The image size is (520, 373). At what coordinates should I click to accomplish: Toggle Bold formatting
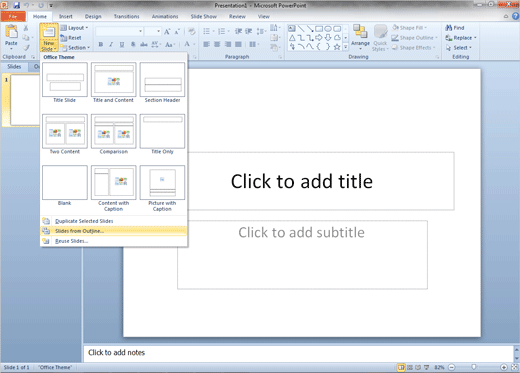[101, 44]
